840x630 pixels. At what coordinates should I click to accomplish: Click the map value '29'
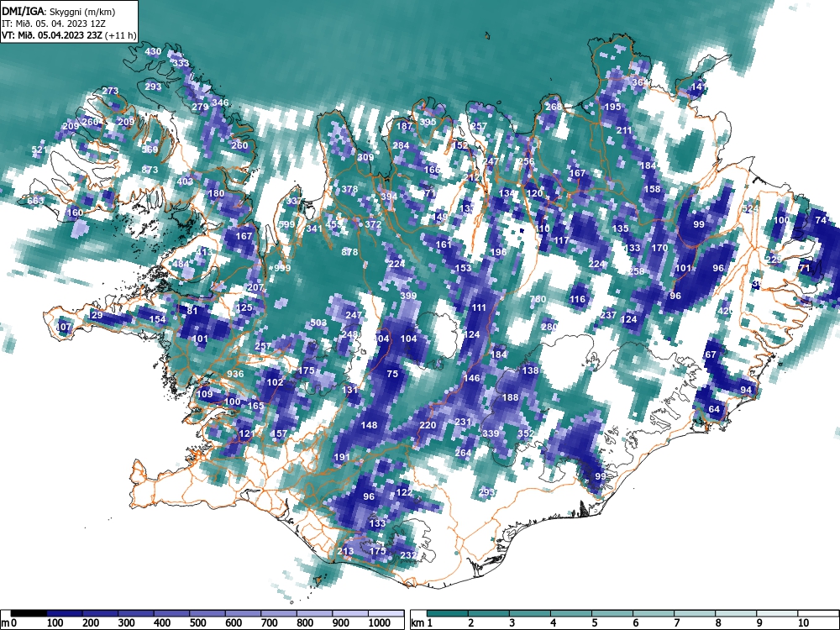(x=97, y=315)
